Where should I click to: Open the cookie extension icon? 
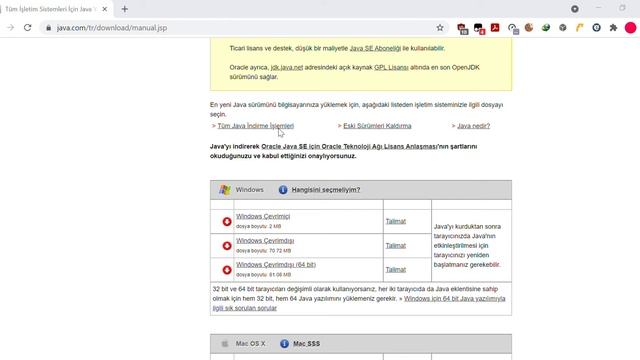pos(529,28)
